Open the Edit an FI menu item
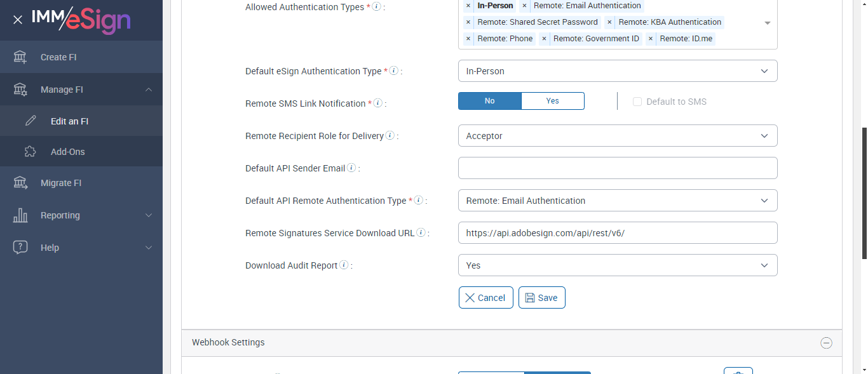Screen dimensions: 868x374 click(69, 121)
